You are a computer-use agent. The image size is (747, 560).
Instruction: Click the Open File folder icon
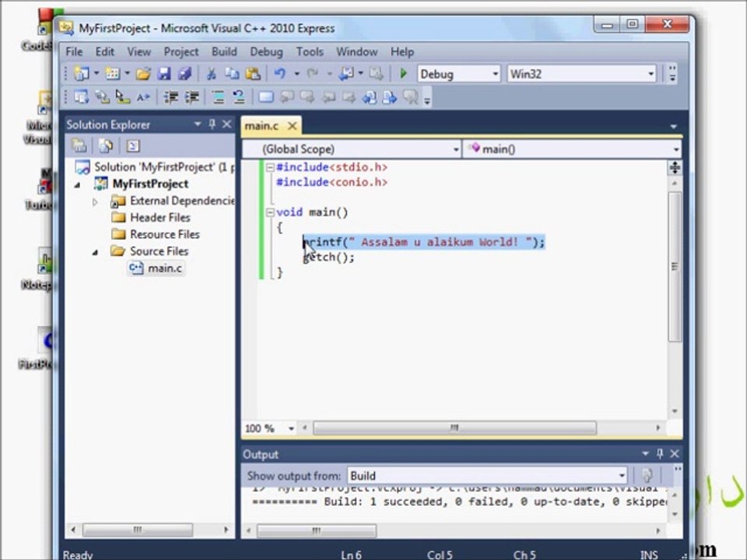143,74
